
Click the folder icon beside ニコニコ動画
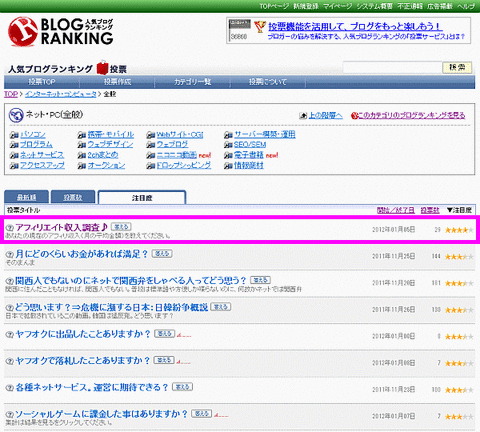pyautogui.click(x=151, y=155)
